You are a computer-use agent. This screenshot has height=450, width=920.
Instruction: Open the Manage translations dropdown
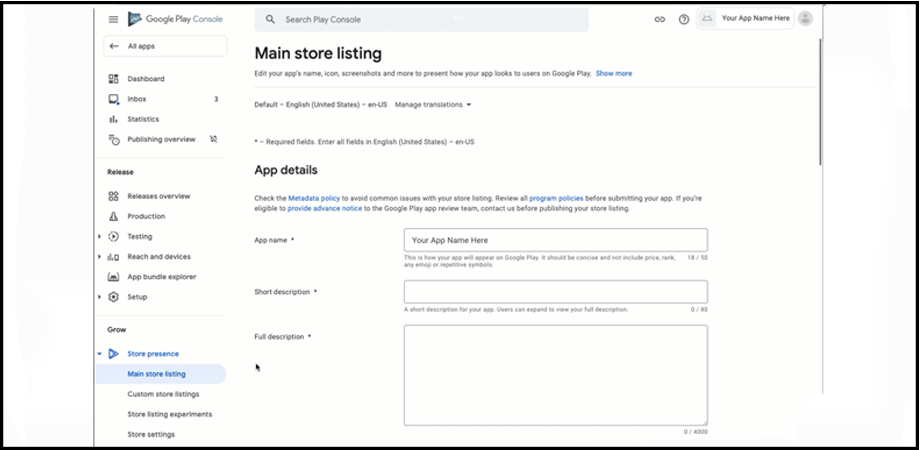[x=433, y=104]
